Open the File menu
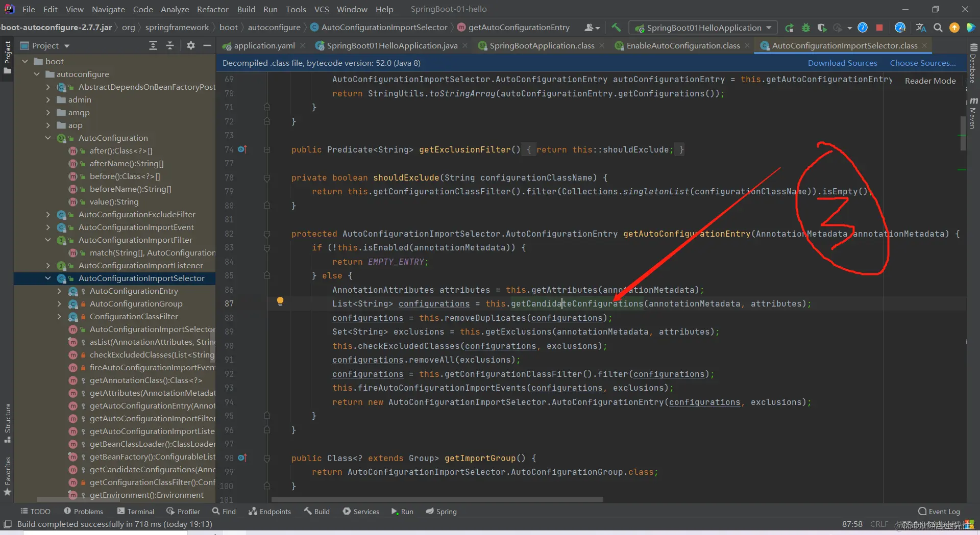980x535 pixels. (x=29, y=9)
